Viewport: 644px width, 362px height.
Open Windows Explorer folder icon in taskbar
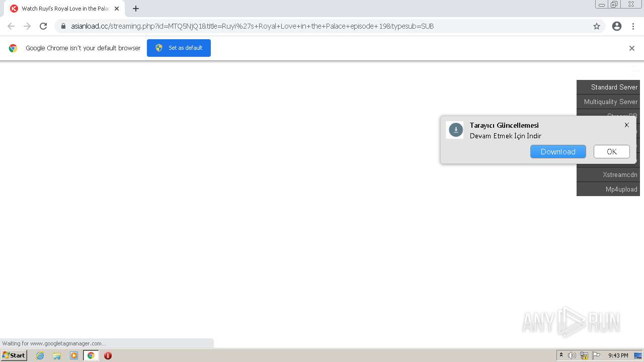[x=57, y=355]
